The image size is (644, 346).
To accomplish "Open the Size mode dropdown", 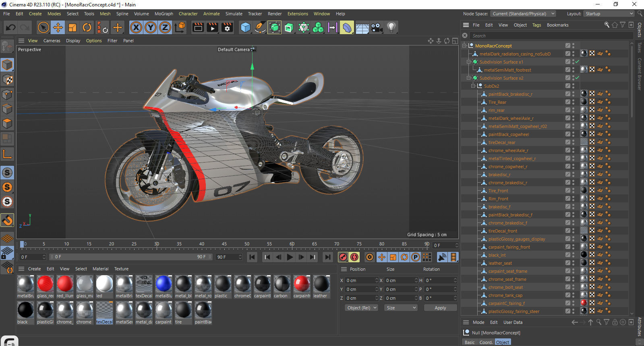I will pyautogui.click(x=401, y=308).
